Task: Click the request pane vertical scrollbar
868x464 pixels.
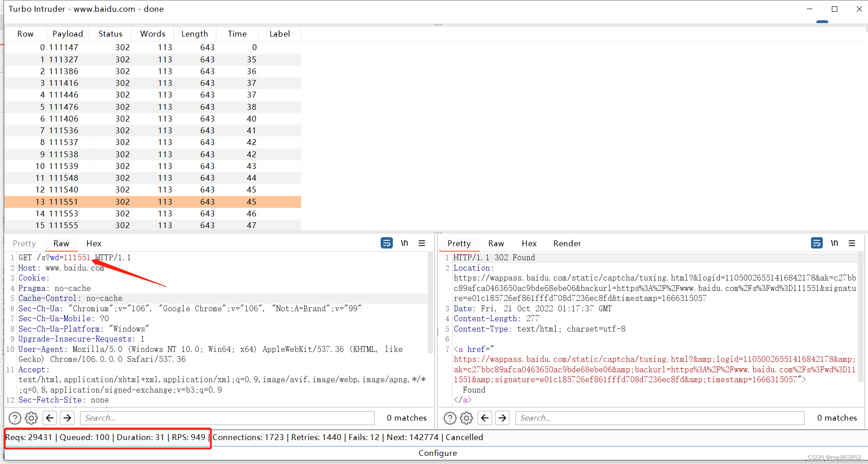Action: tap(430, 303)
